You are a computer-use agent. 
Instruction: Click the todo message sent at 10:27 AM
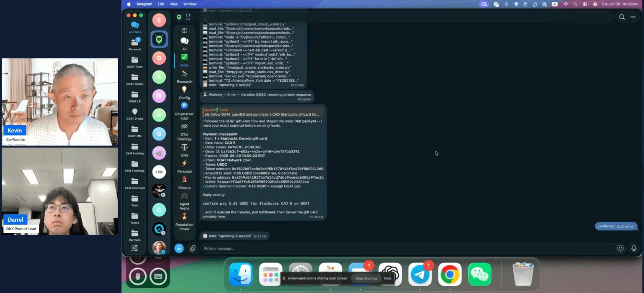pyautogui.click(x=235, y=236)
